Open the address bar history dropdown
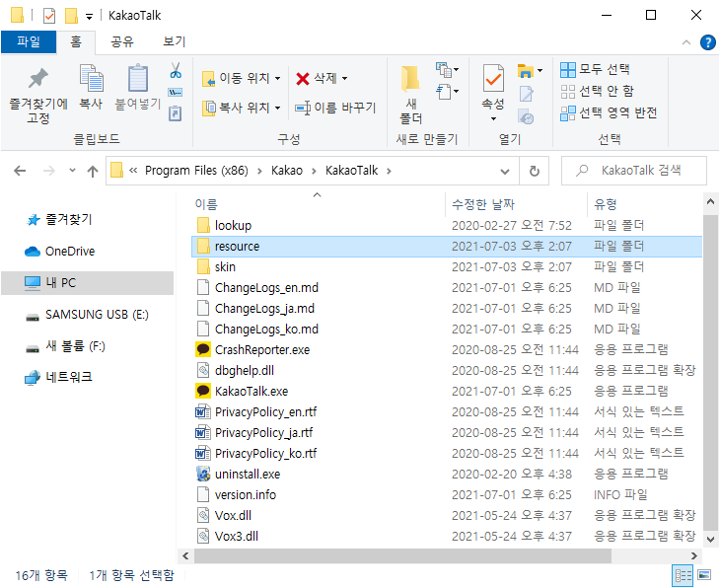This screenshot has width=720, height=588. [x=505, y=172]
